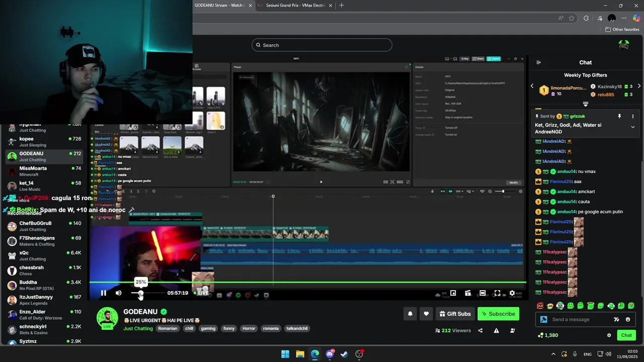Screen dimensions: 644x362
Task: Open the Buddha recommended channel
Action: (45, 285)
